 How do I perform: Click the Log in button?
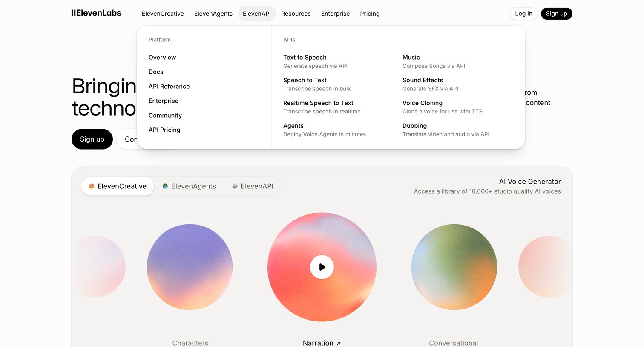pyautogui.click(x=523, y=14)
